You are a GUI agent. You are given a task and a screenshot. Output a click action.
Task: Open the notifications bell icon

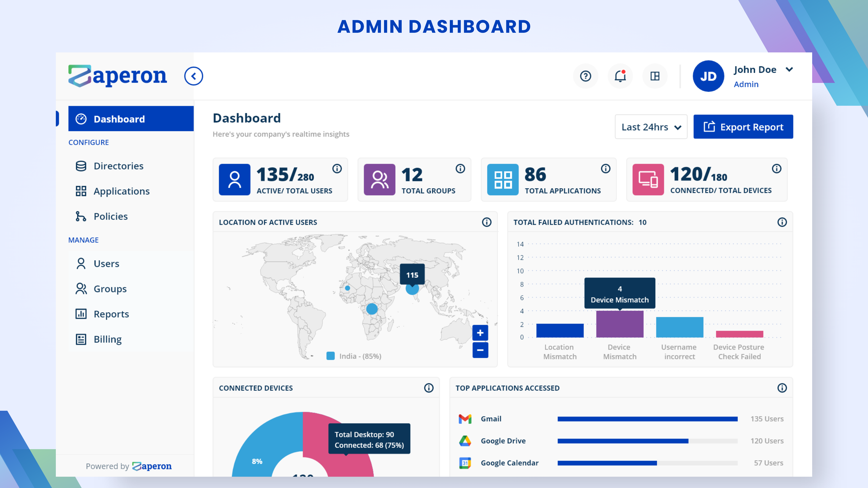[620, 76]
